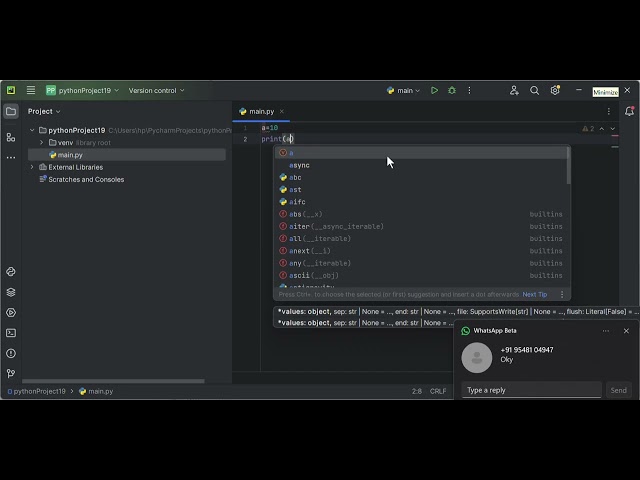Viewport: 640px width, 480px height.
Task: Expand the Project view dropdown
Action: [44, 111]
